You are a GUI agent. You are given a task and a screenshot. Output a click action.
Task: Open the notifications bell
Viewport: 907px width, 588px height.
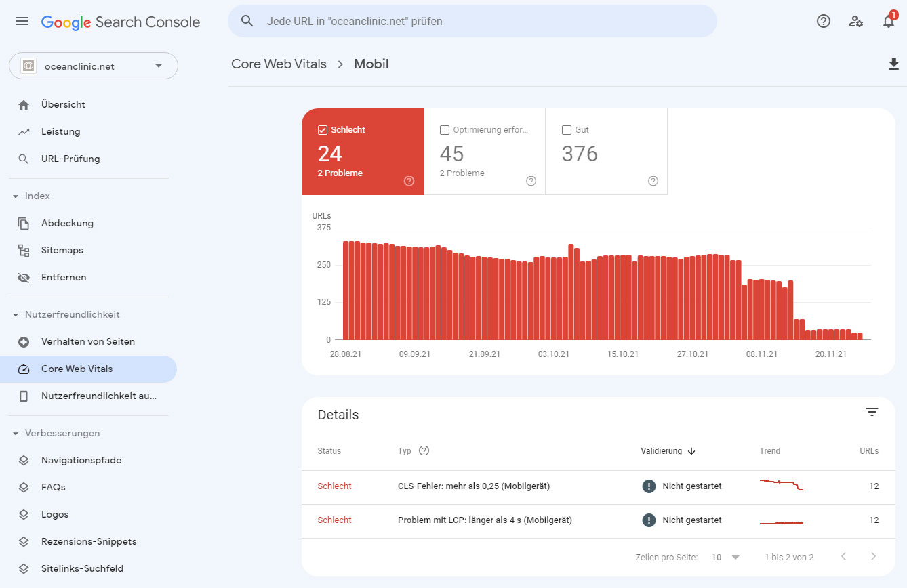pos(889,21)
